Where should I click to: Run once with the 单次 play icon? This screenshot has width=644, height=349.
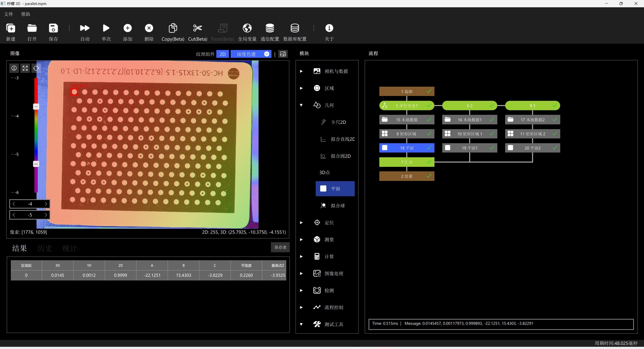106,28
